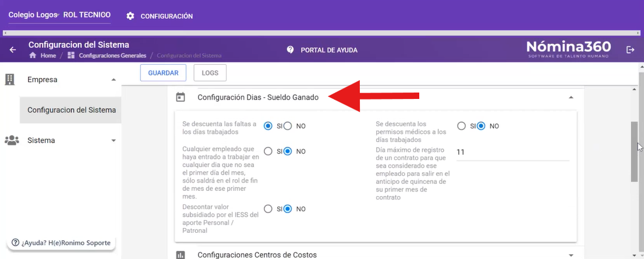Click the Empresa sidebar label

tap(43, 80)
